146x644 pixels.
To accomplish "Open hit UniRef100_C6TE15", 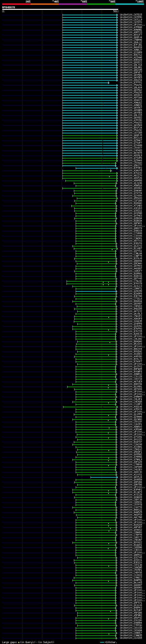I will [131, 15].
